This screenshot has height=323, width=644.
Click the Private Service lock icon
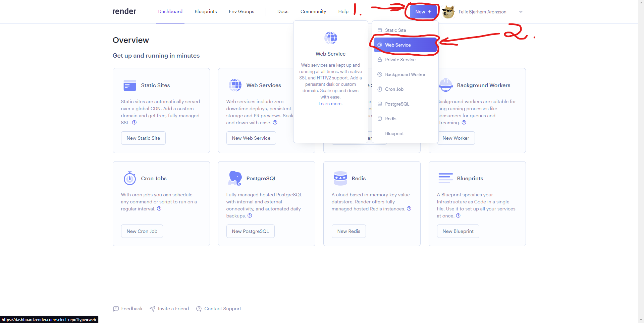tap(380, 60)
